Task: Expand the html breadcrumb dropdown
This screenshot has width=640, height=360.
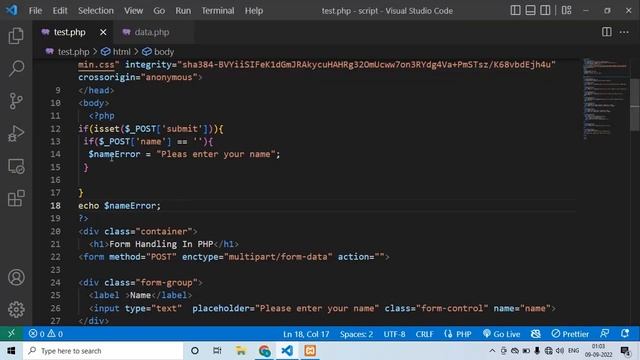Action: [x=116, y=52]
